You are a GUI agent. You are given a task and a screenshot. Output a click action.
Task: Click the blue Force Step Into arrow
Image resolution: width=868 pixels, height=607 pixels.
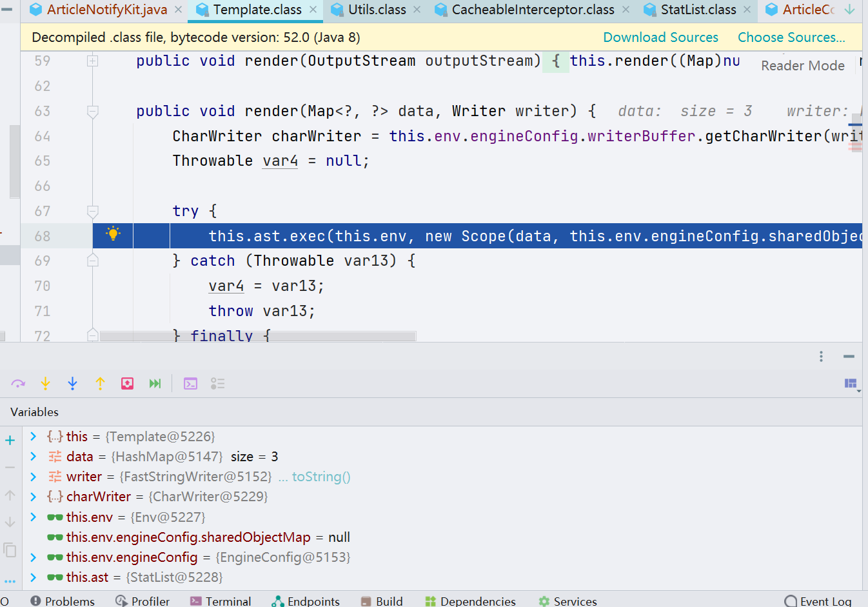[72, 384]
